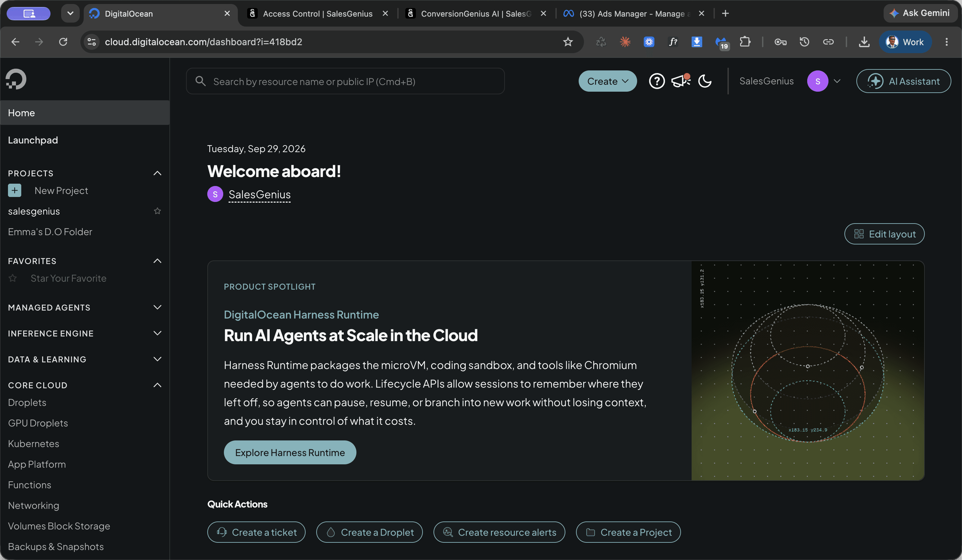Open a new browser tab

point(725,13)
